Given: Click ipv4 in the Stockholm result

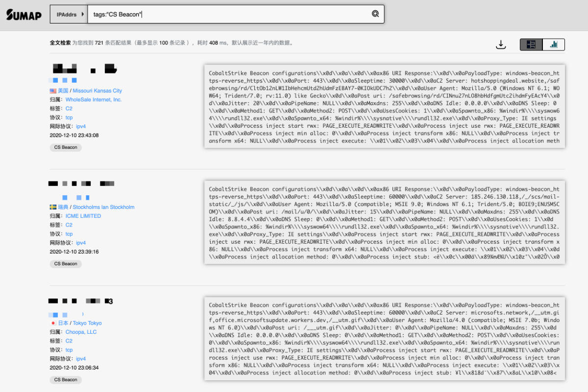Looking at the screenshot, I should click(x=81, y=243).
